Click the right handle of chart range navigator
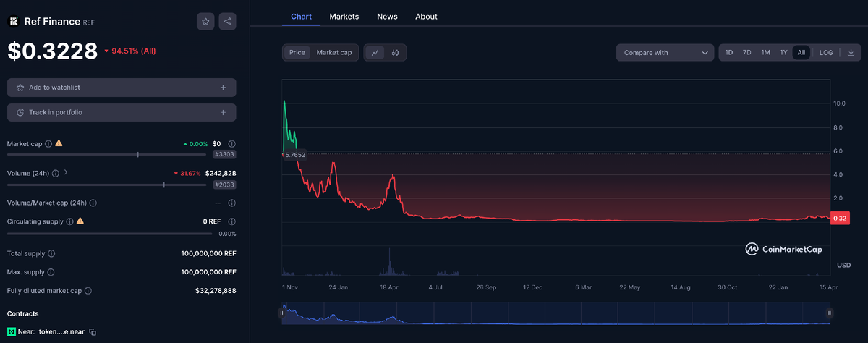868x343 pixels. tap(830, 313)
